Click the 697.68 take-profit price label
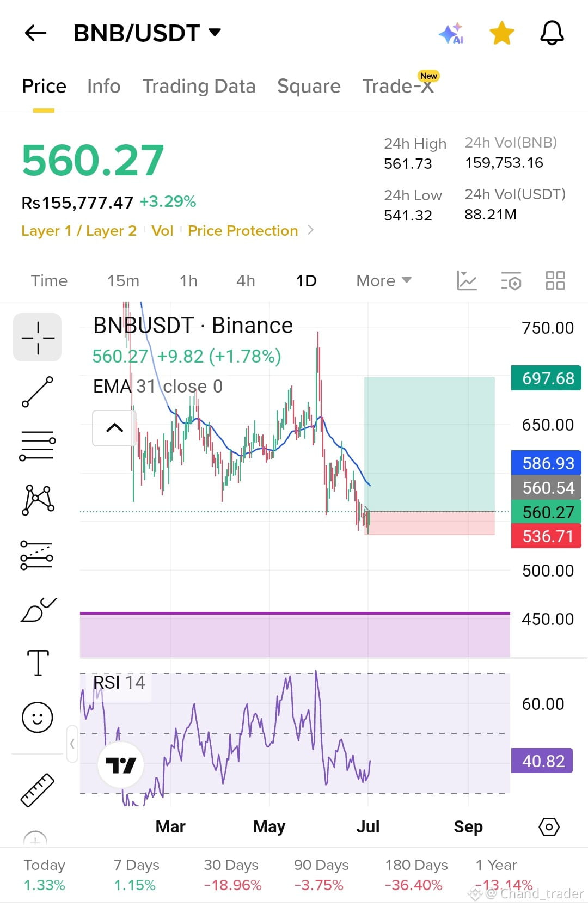Screen dimensions: 588x907 point(547,378)
